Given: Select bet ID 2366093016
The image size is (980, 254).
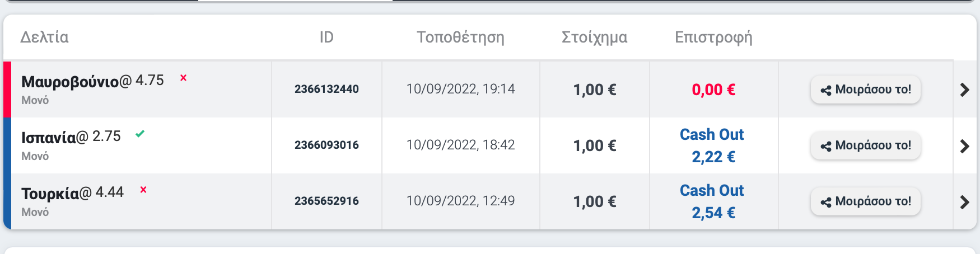Looking at the screenshot, I should [x=326, y=145].
